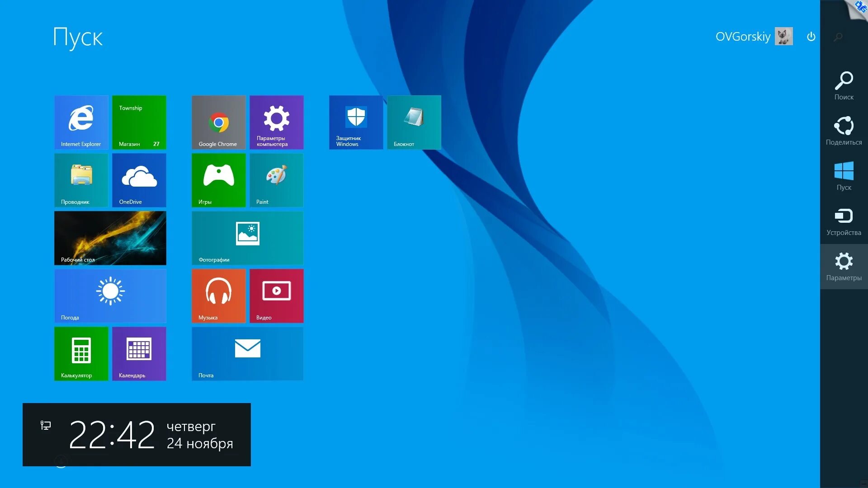The image size is (868, 488).
Task: Click the OVGorskiy user name
Action: [x=743, y=37]
